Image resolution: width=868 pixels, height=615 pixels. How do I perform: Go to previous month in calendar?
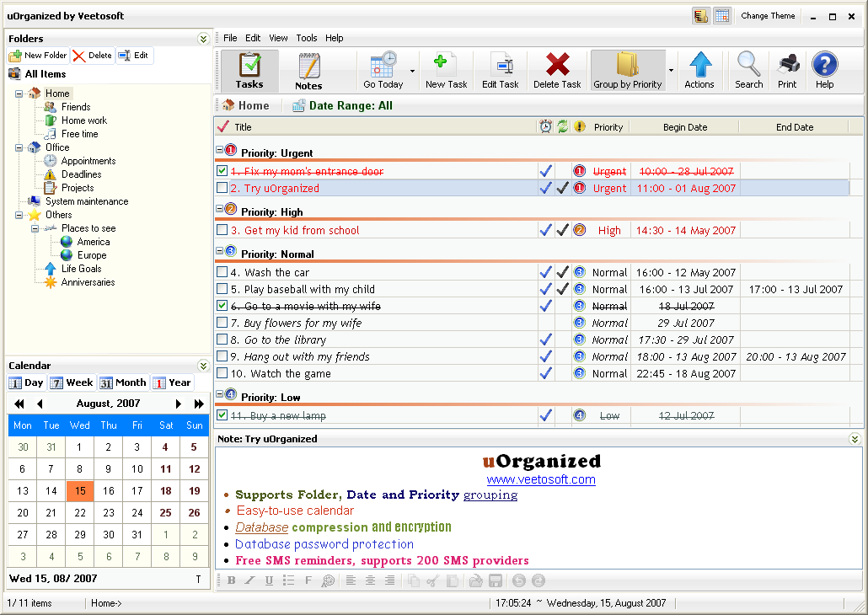(x=40, y=404)
